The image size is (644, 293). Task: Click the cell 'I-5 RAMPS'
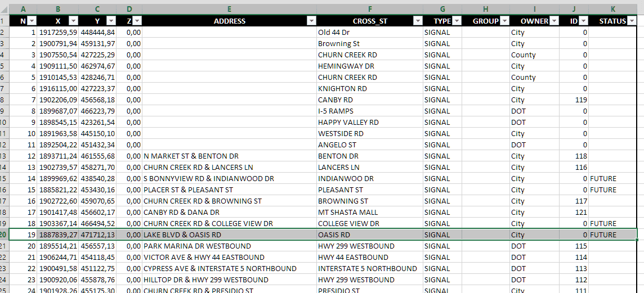tap(370, 111)
